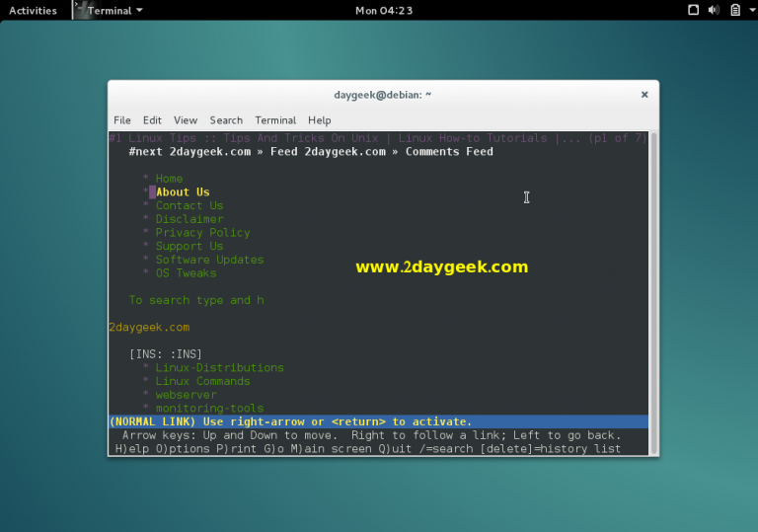758x532 pixels.
Task: Click the network icon in top bar
Action: pyautogui.click(x=693, y=10)
